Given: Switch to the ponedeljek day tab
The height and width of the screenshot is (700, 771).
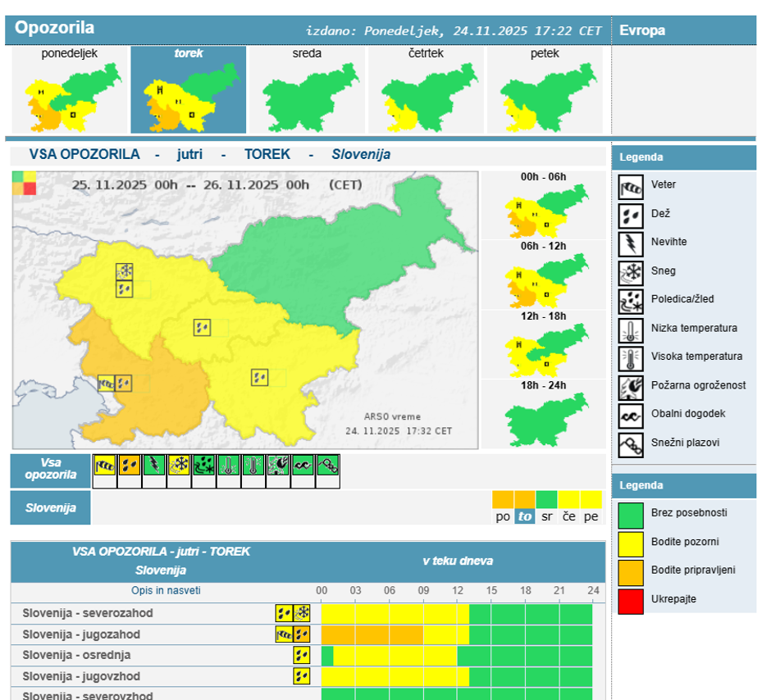Looking at the screenshot, I should pos(70,90).
